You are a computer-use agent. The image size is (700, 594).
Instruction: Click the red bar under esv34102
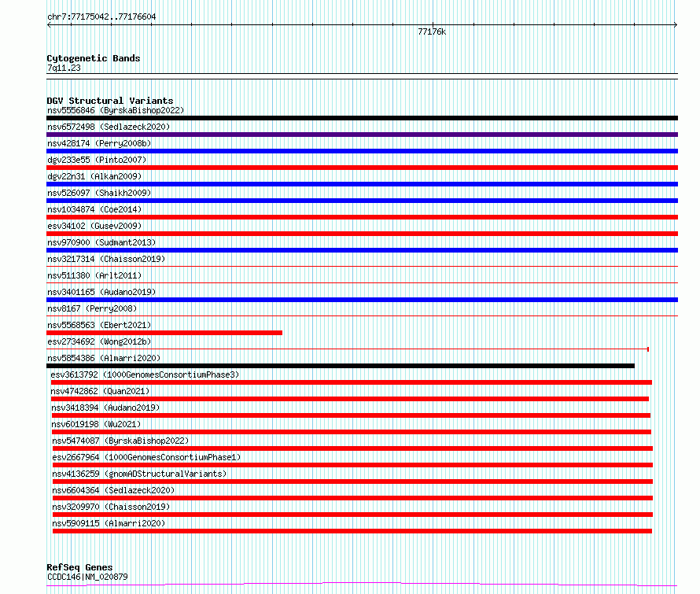362,234
